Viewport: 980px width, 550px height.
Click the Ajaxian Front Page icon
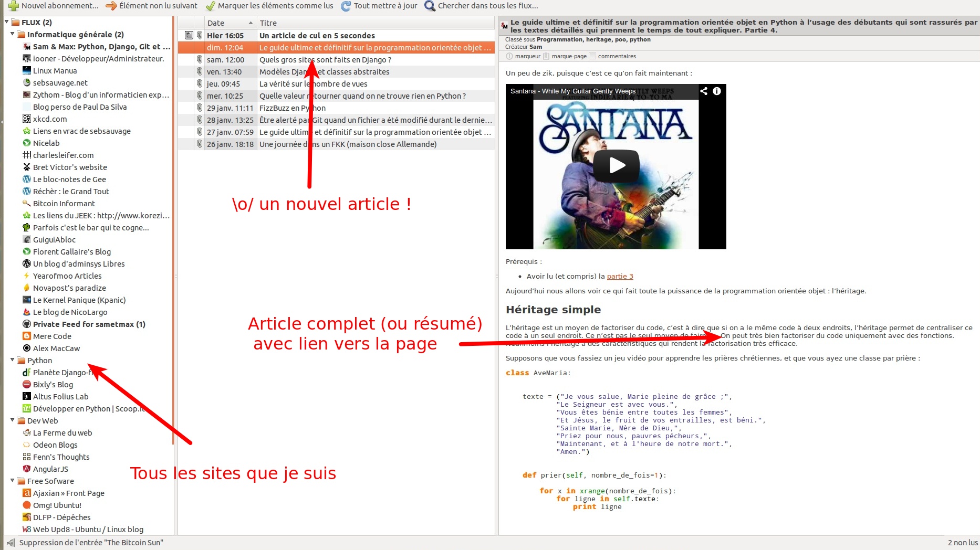point(27,493)
